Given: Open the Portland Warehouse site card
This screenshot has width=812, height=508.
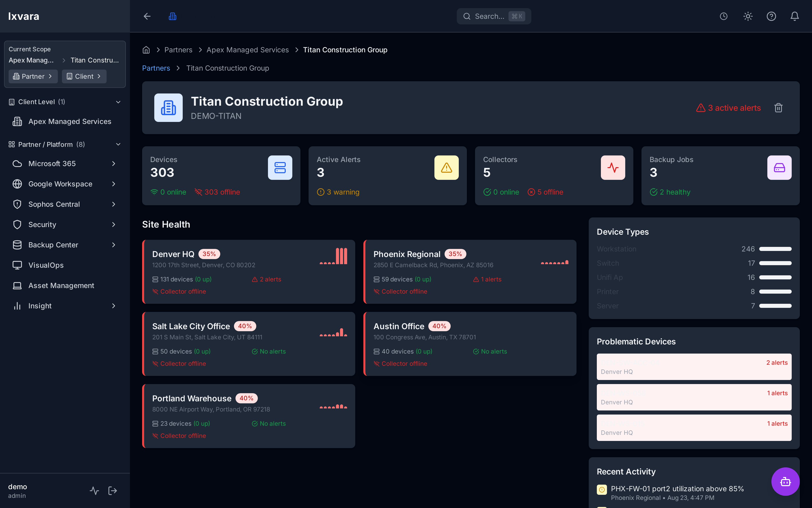Looking at the screenshot, I should [x=249, y=416].
